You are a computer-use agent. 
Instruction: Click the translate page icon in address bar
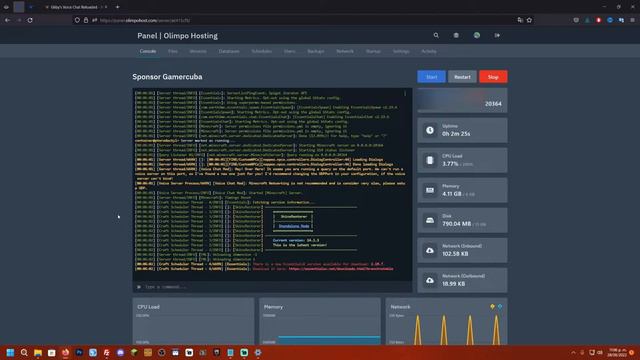click(x=520, y=20)
